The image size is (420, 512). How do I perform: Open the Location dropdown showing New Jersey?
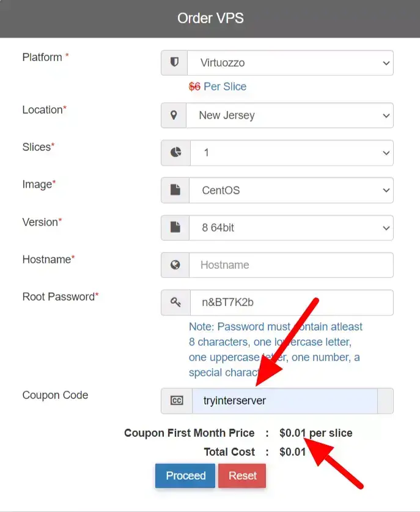(x=290, y=115)
